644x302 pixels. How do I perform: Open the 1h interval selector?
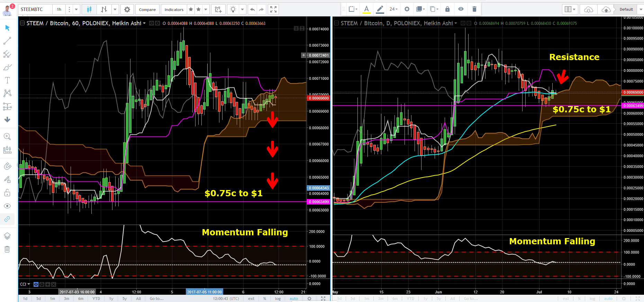[x=59, y=9]
